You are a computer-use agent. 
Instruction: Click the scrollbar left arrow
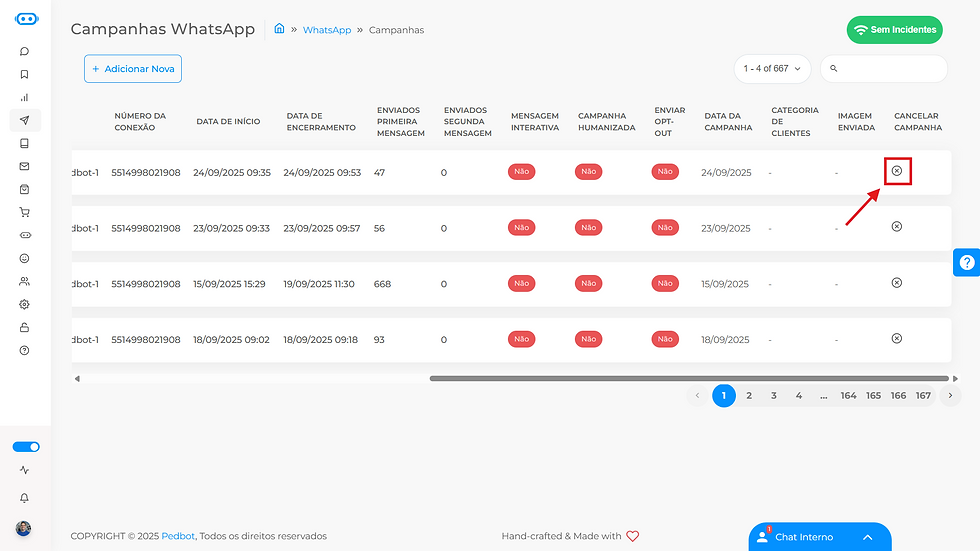tap(77, 379)
